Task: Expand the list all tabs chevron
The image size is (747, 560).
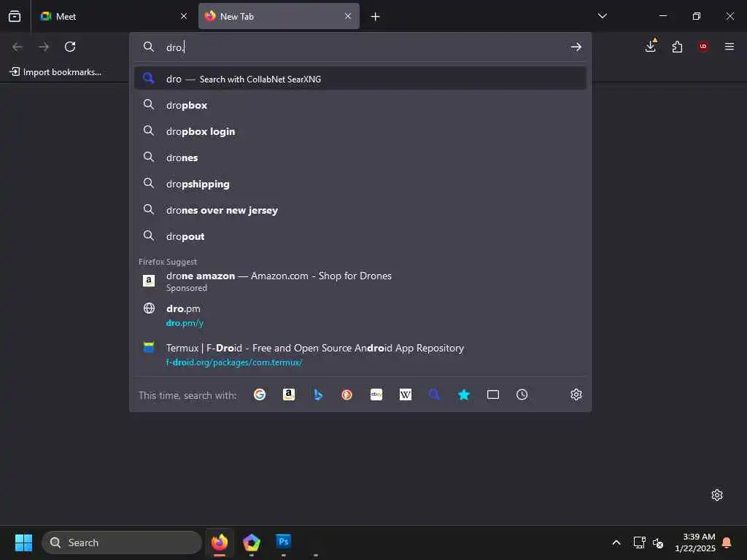Action: [603, 16]
